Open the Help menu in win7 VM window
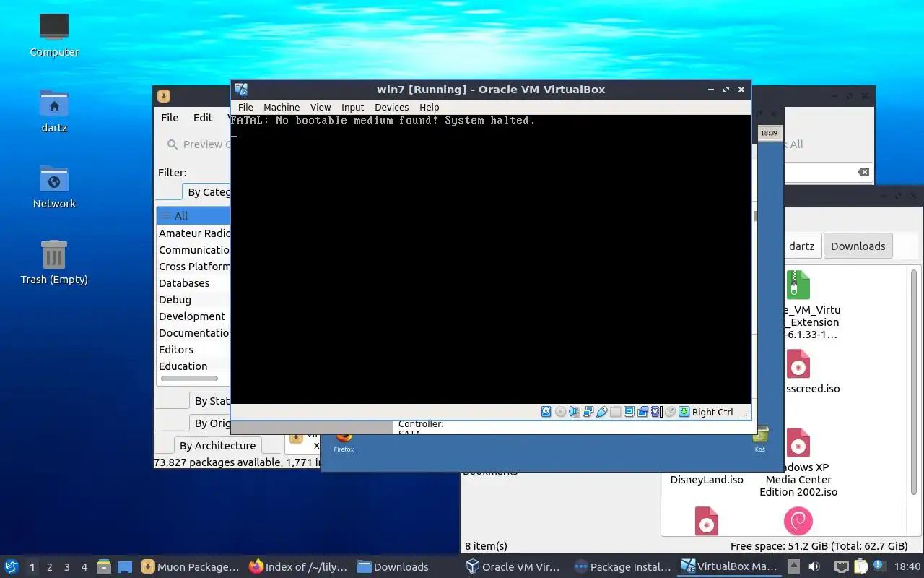Image resolution: width=924 pixels, height=578 pixels. 430,107
